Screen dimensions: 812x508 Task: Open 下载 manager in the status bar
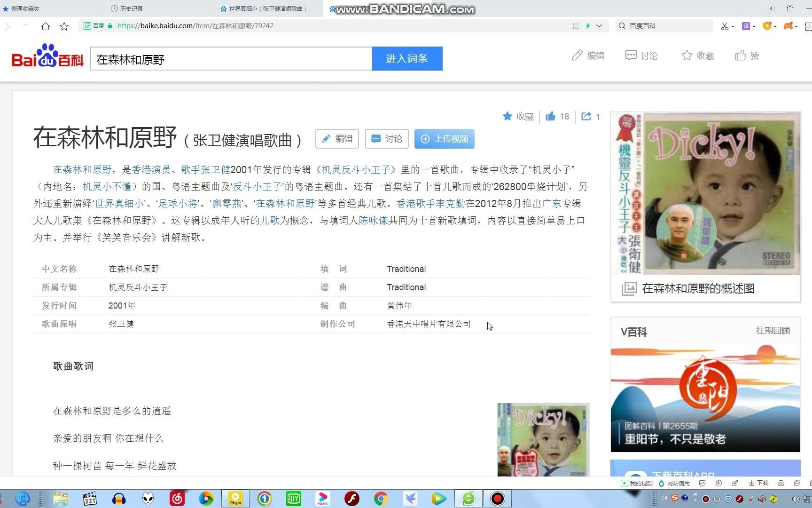(758, 483)
